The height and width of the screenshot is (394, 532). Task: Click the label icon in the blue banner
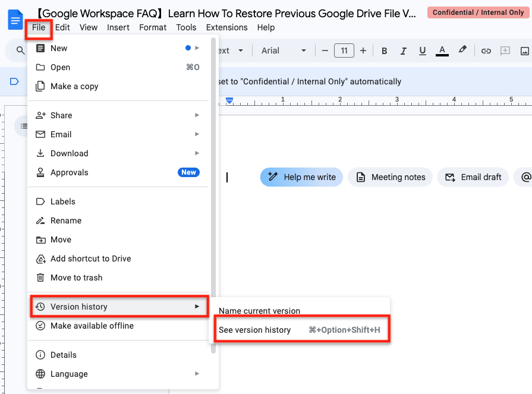click(x=14, y=81)
